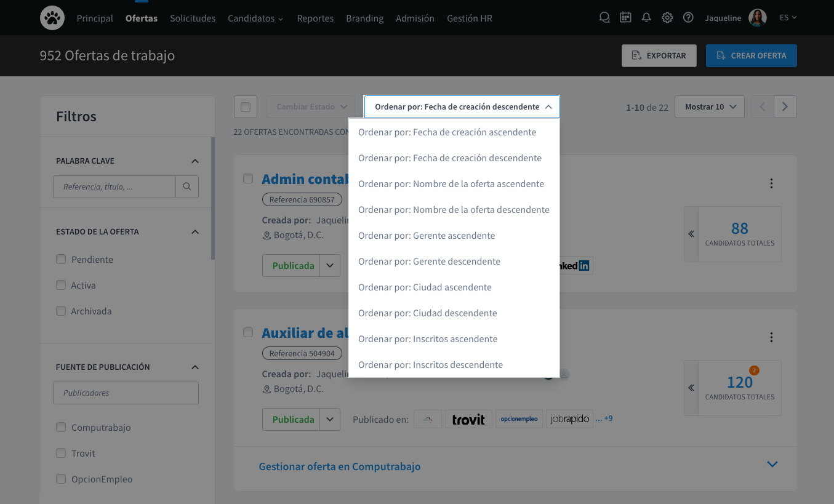Image resolution: width=834 pixels, height=504 pixels.
Task: Click the Exportar button
Action: pyautogui.click(x=659, y=55)
